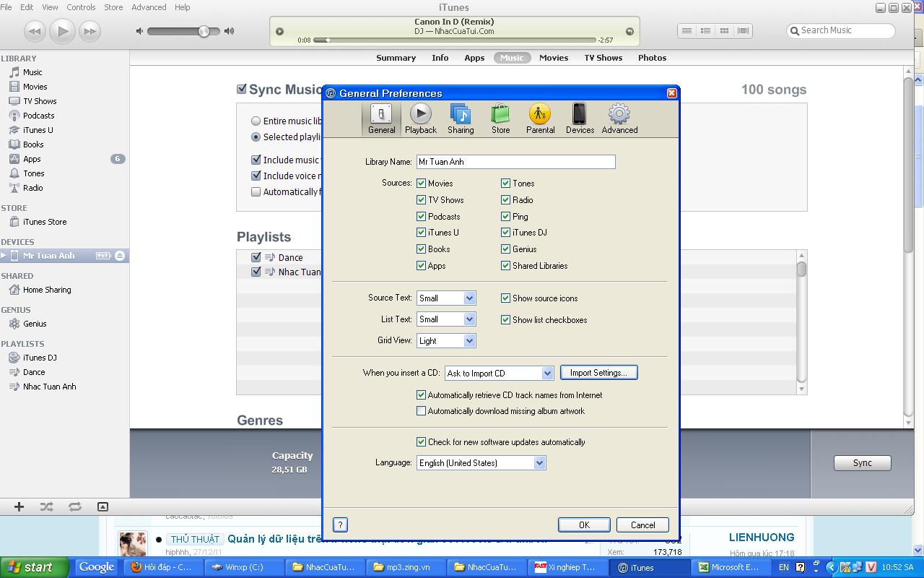Open Home Sharing in the sidebar

pyautogui.click(x=47, y=290)
